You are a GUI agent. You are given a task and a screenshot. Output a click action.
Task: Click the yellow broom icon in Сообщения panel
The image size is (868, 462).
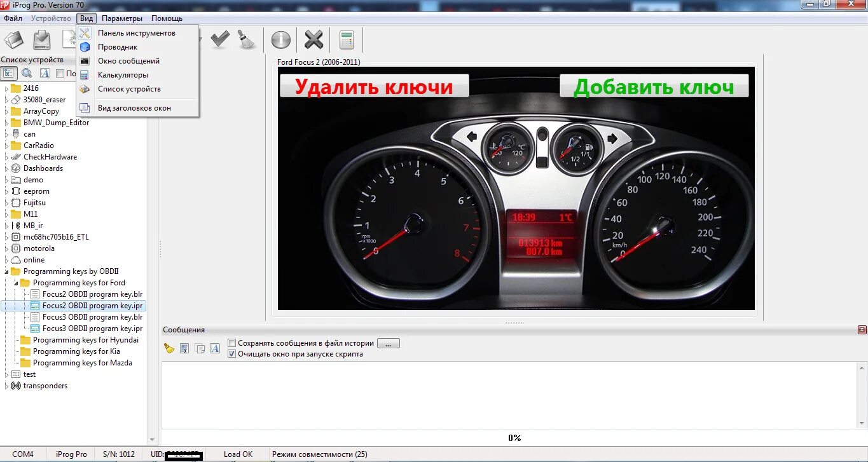pyautogui.click(x=169, y=348)
